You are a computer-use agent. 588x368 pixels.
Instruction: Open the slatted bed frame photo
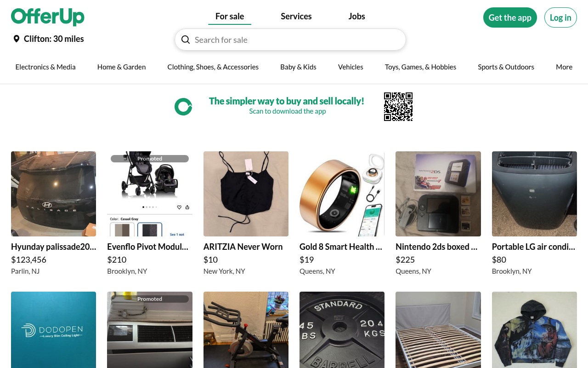pyautogui.click(x=438, y=330)
